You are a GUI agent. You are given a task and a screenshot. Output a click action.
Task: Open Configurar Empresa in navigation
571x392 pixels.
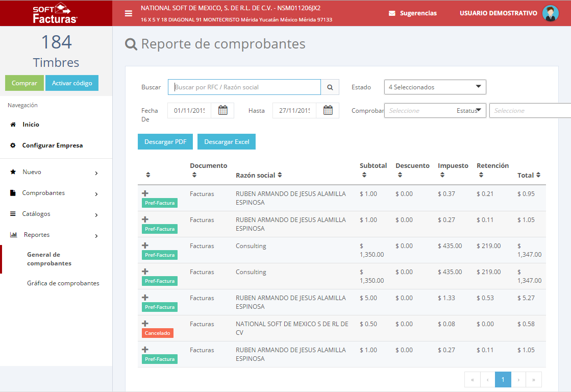pyautogui.click(x=52, y=145)
